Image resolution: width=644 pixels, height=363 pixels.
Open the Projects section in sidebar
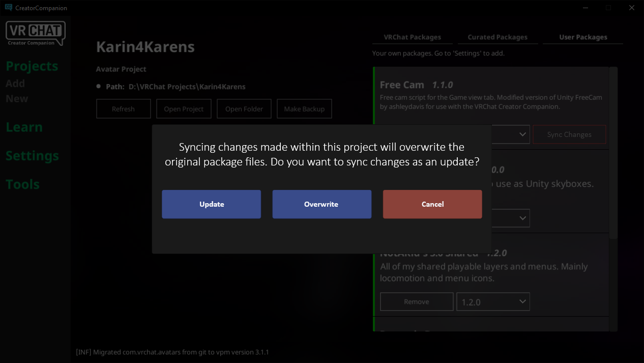32,66
